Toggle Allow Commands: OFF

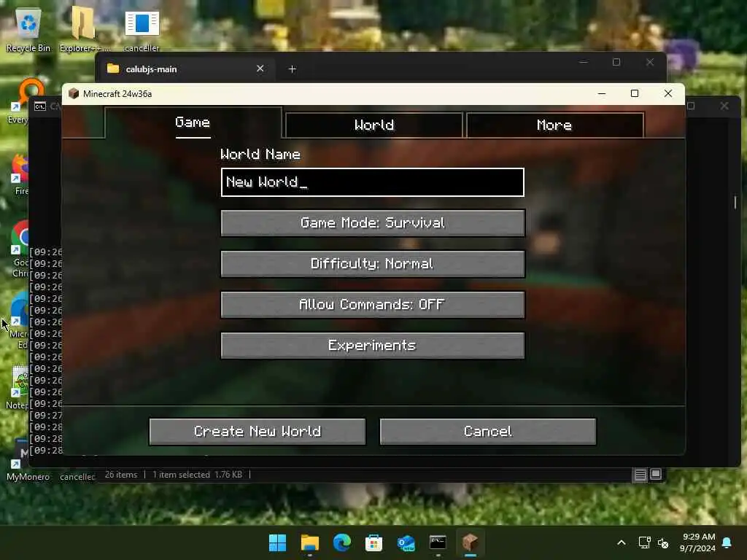point(373,305)
